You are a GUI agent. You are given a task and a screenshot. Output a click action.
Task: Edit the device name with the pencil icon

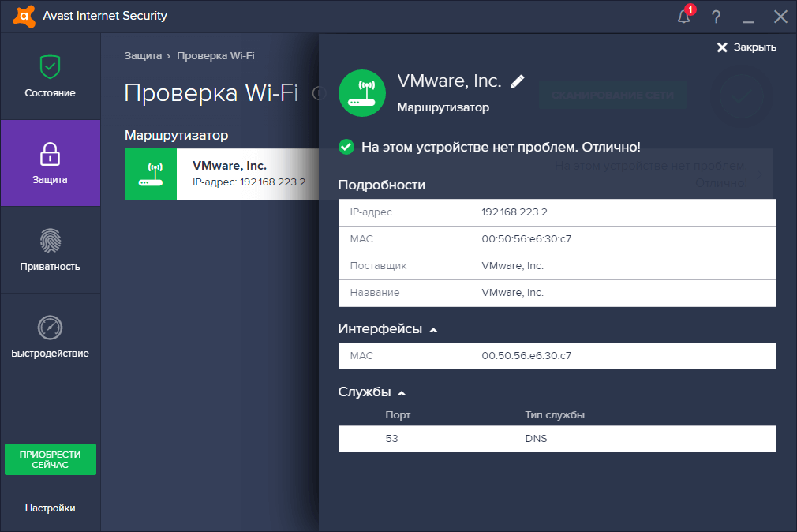click(518, 81)
